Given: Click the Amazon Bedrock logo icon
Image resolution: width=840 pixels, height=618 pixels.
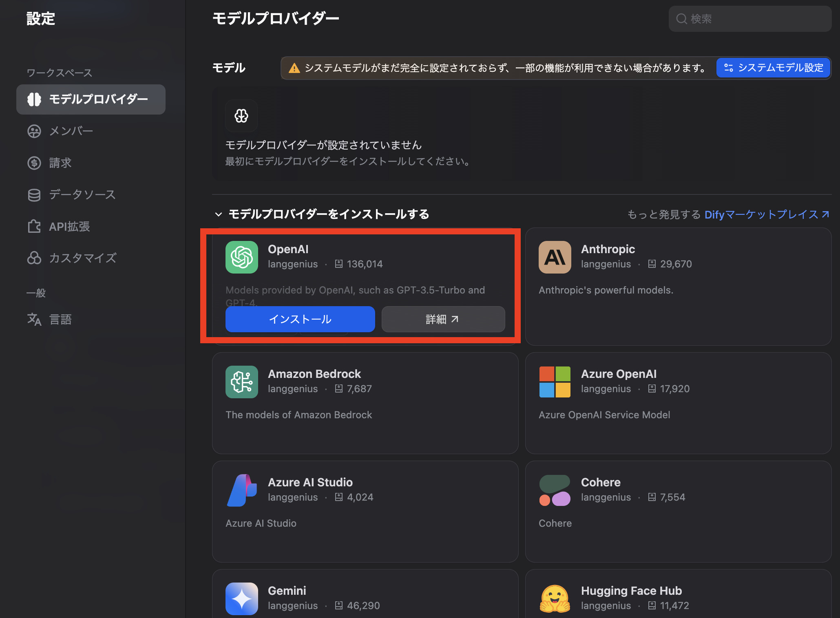Looking at the screenshot, I should click(x=242, y=382).
